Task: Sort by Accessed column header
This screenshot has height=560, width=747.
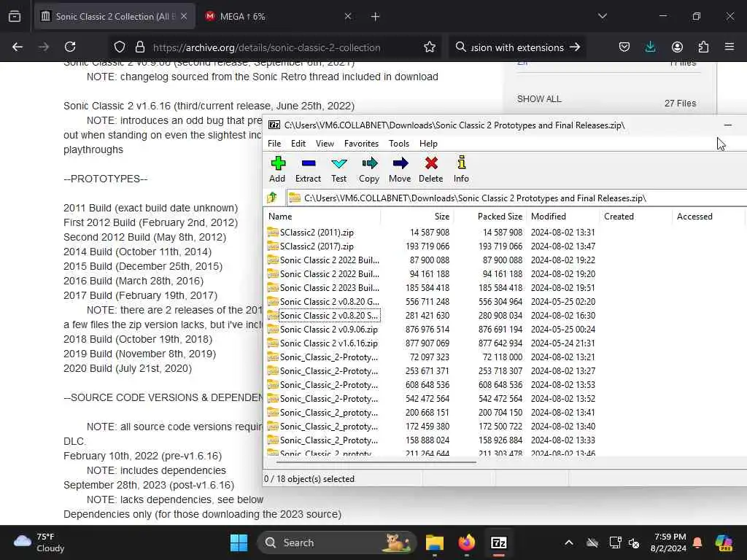Action: tap(708, 216)
